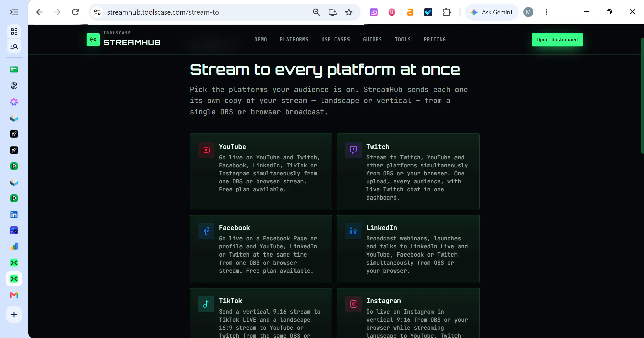Click the StreamHub logo icon
The width and height of the screenshot is (644, 338).
coord(93,40)
